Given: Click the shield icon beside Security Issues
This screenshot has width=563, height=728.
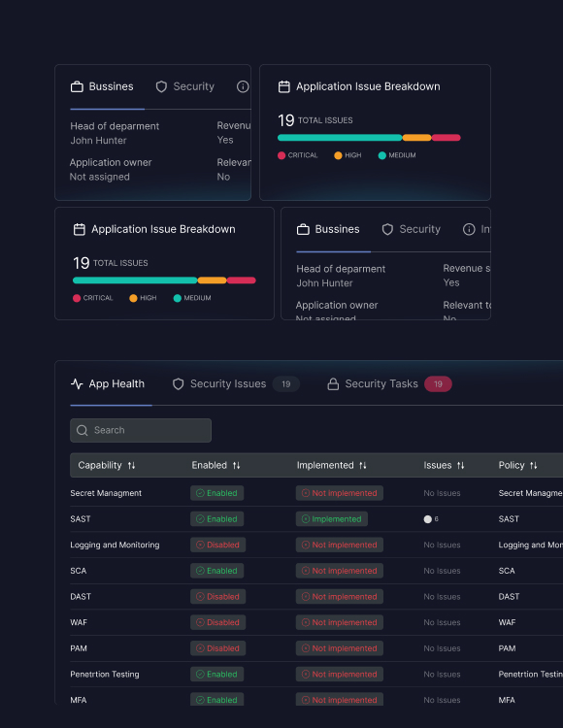Looking at the screenshot, I should click(x=179, y=384).
